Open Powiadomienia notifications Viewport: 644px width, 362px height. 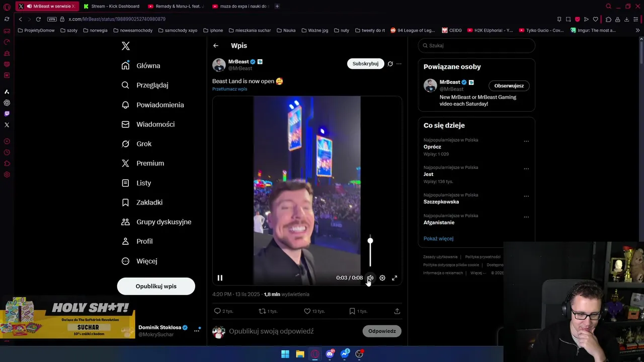coord(152,105)
